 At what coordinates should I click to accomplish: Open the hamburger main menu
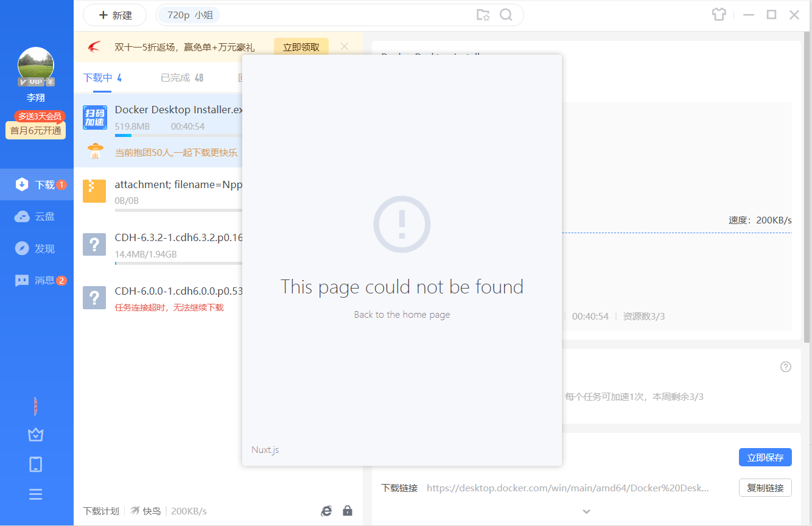(36, 494)
